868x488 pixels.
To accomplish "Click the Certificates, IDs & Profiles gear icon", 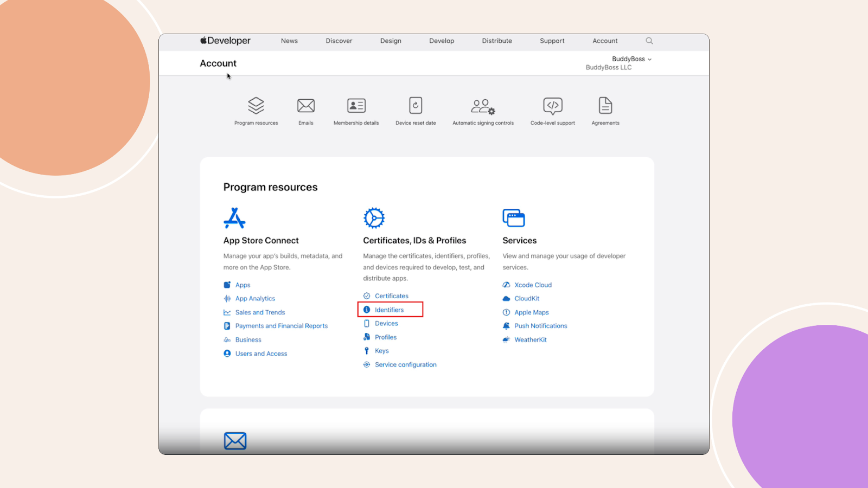I will point(374,218).
